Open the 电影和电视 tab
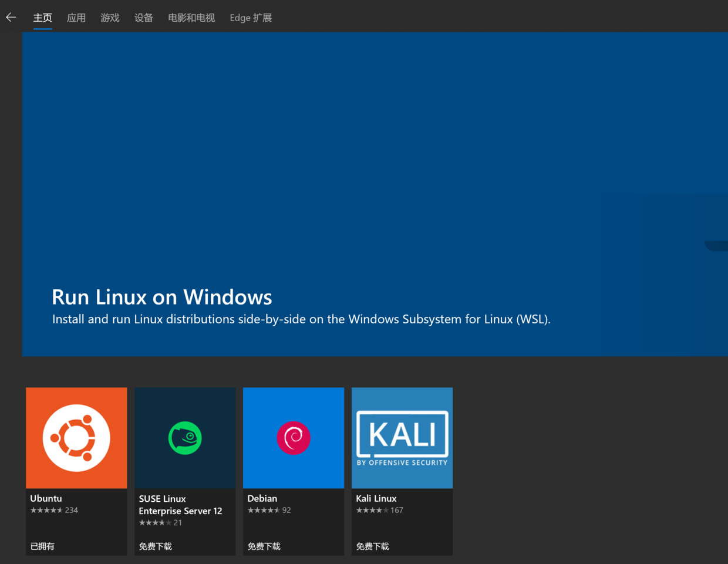The image size is (728, 564). [x=191, y=18]
